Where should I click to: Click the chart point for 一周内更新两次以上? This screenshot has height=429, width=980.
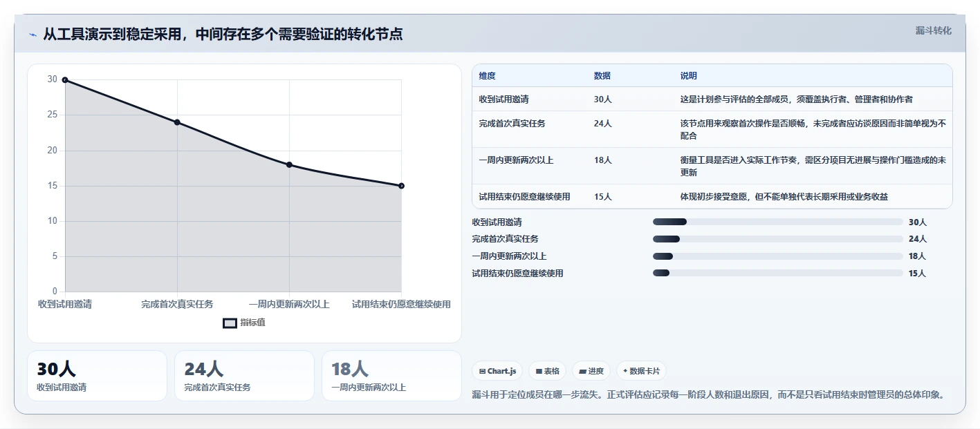(289, 164)
